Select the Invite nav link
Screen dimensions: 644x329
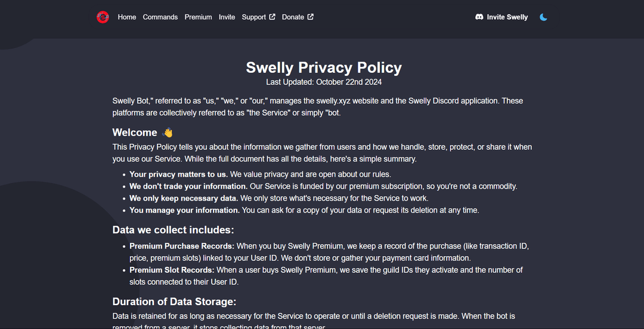[227, 17]
